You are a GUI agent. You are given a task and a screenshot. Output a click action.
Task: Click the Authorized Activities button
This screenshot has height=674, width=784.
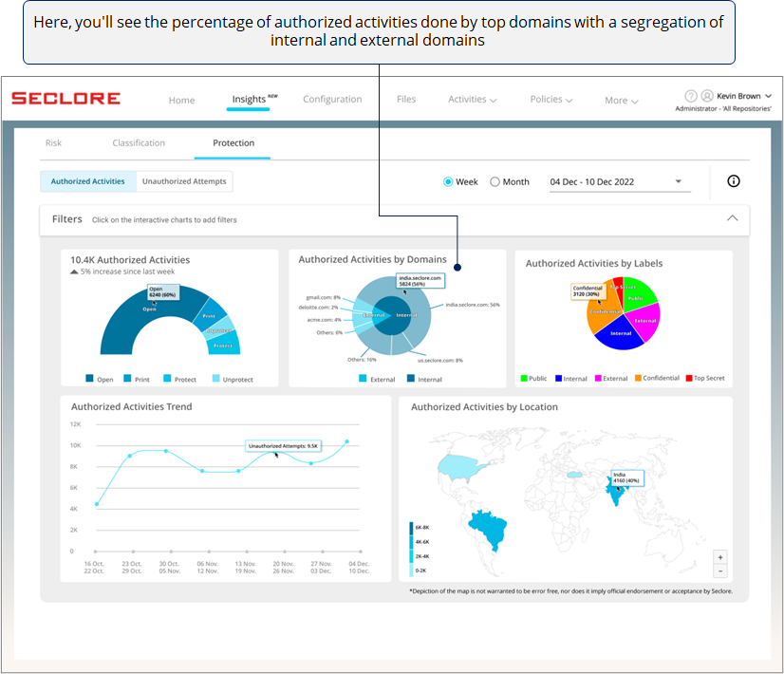coord(88,181)
